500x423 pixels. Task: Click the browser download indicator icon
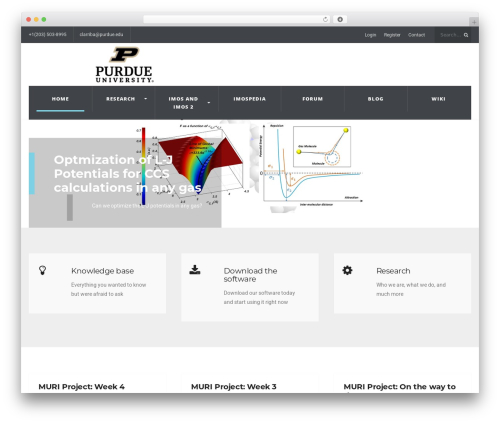340,19
